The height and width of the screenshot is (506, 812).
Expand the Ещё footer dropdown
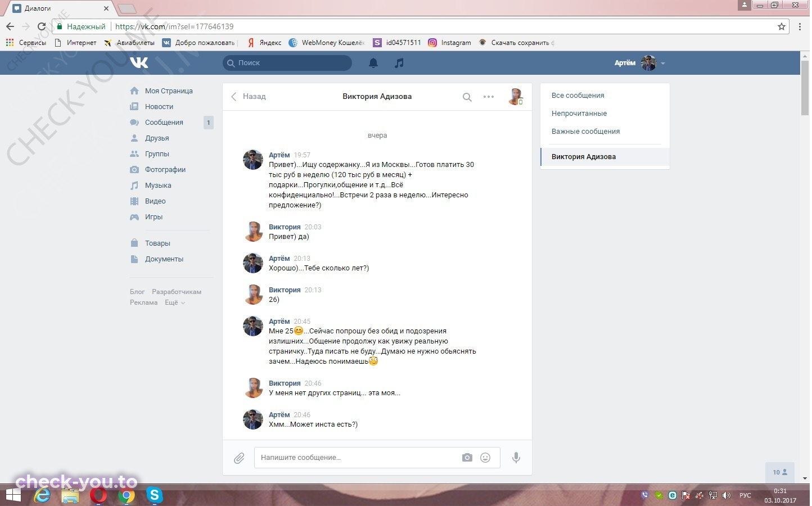point(174,302)
